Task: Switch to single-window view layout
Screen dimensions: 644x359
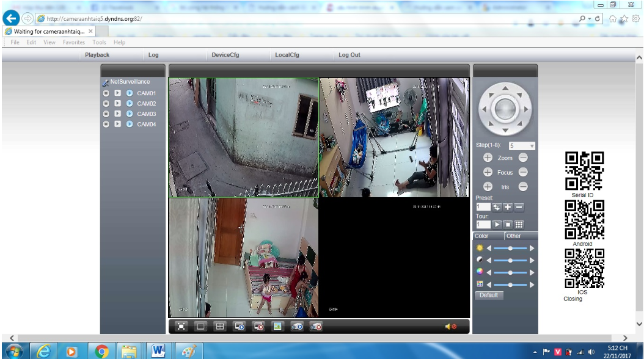Action: click(x=200, y=327)
